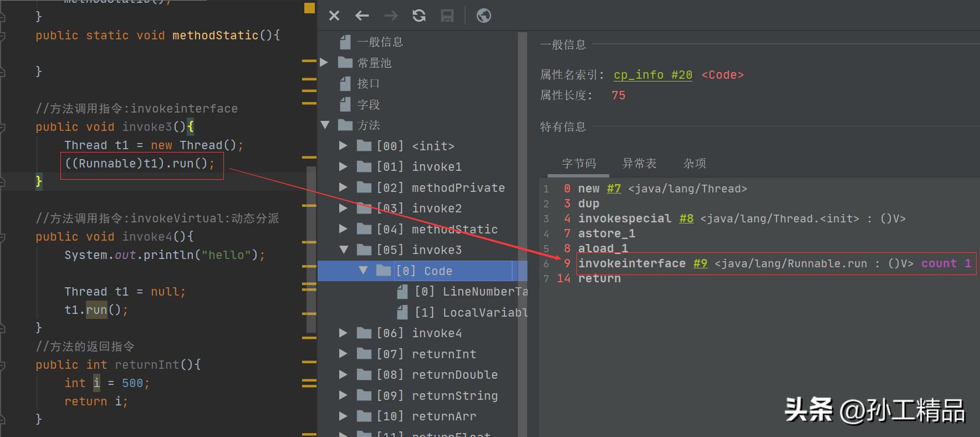Click the back arrow navigation icon
Viewport: 980px width, 437px height.
pos(362,16)
